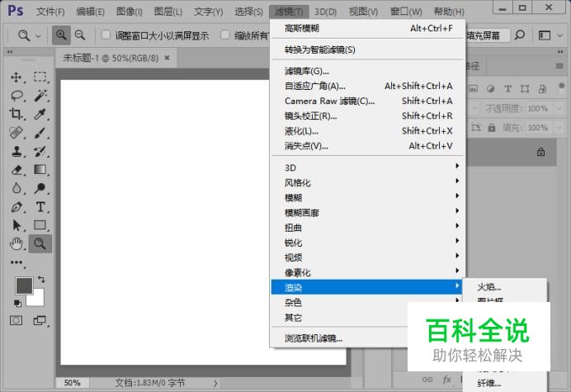This screenshot has width=571, height=392.
Task: Select the Horizontal Type tool
Action: coord(40,207)
